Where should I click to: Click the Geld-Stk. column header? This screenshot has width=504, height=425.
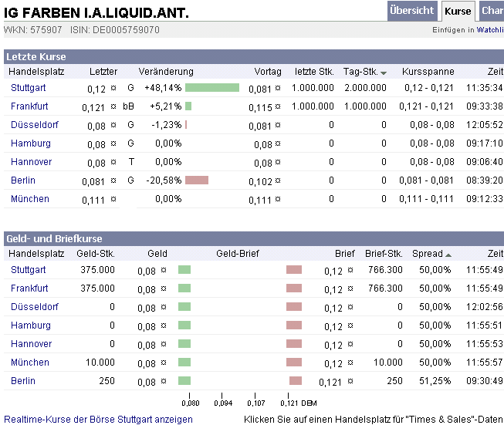click(x=96, y=254)
